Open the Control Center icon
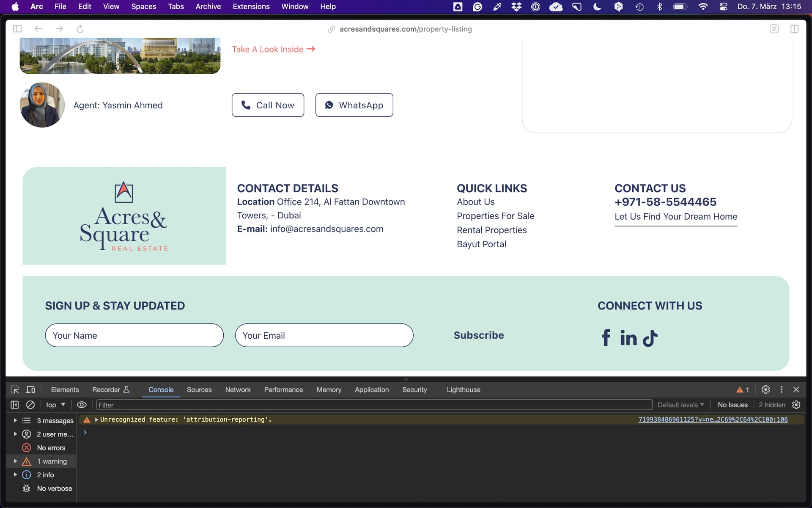 click(x=723, y=6)
